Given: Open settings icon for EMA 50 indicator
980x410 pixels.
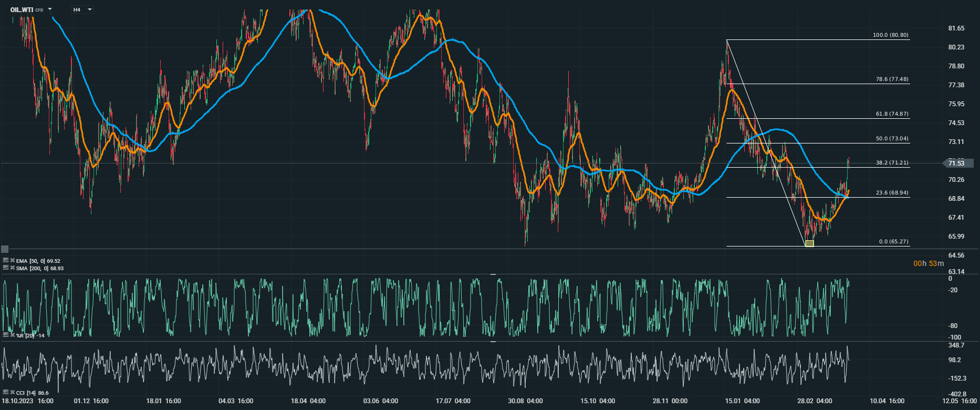Looking at the screenshot, I should pos(6,261).
